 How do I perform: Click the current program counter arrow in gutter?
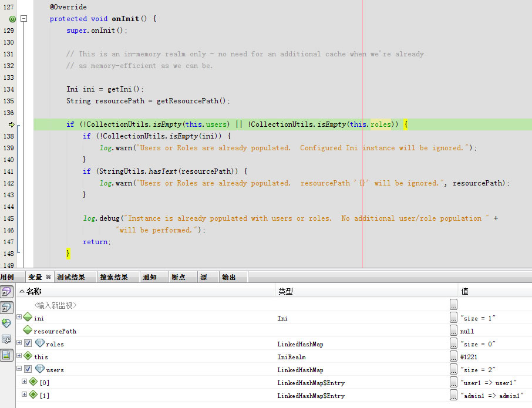(12, 125)
